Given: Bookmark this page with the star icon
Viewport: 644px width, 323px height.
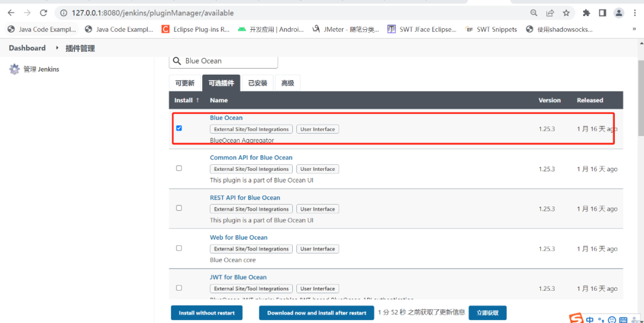Looking at the screenshot, I should tap(566, 13).
